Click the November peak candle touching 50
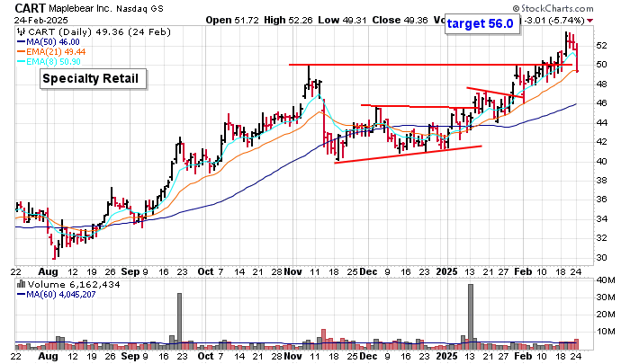 (309, 79)
